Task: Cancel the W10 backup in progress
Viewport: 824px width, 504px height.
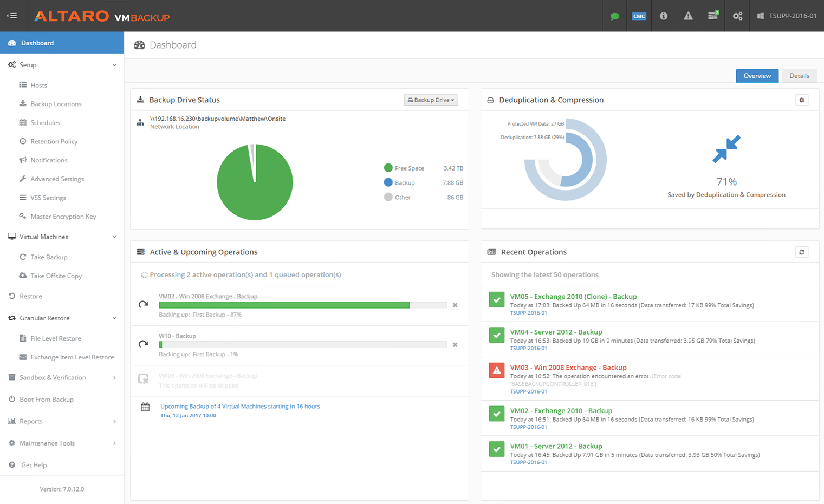Action: [x=455, y=345]
